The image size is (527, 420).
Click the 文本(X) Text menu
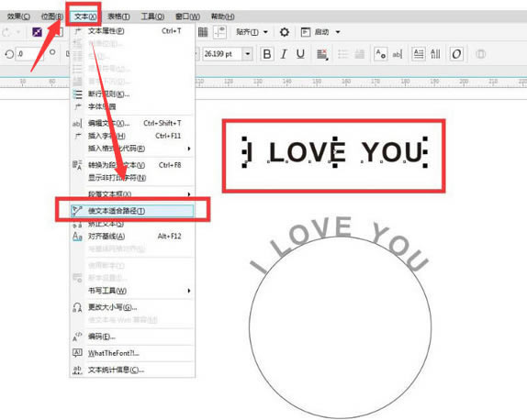click(85, 17)
